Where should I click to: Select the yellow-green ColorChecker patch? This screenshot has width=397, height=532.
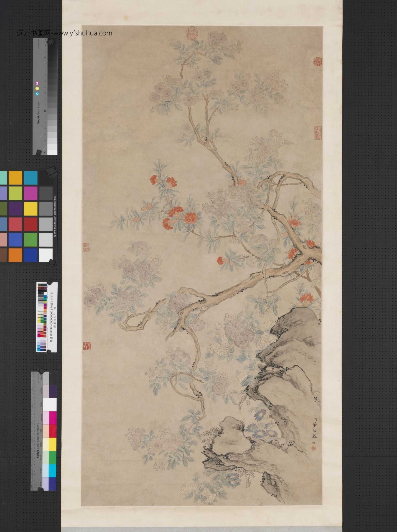pos(15,193)
